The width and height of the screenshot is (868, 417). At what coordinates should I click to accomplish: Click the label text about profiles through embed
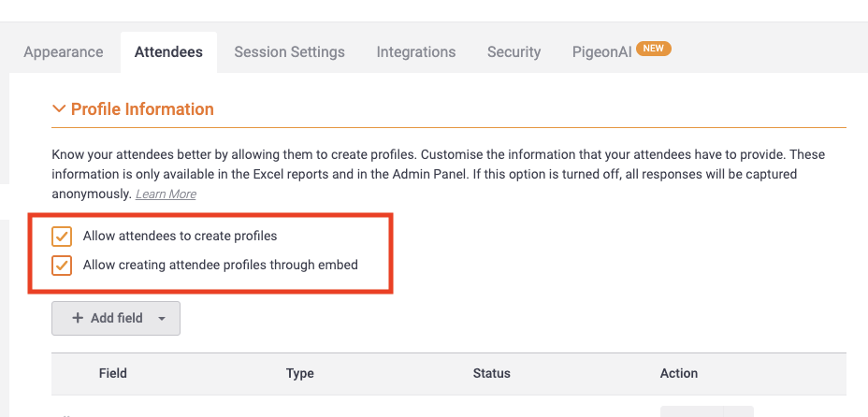[221, 265]
